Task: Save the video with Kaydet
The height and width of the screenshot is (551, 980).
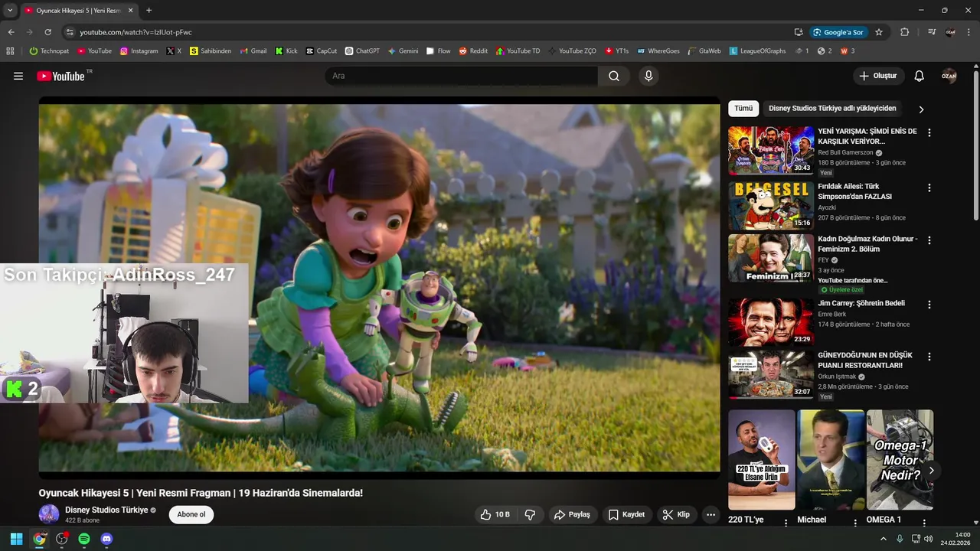Action: click(626, 514)
